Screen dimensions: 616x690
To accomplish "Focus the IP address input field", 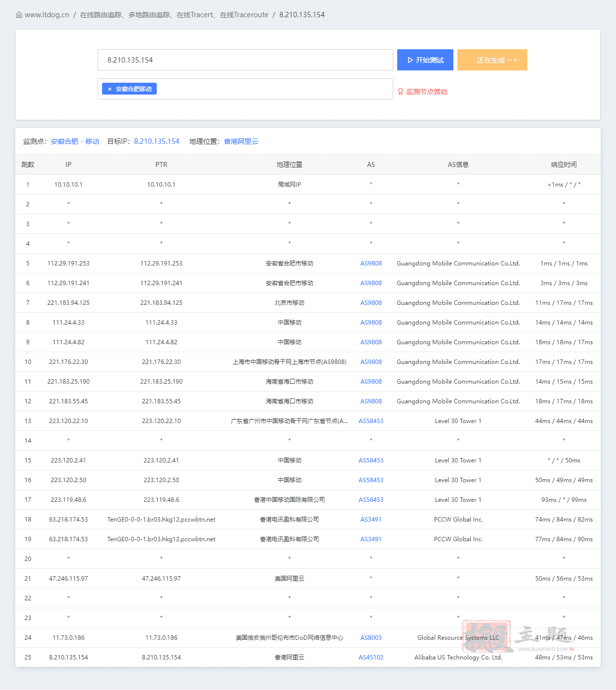I will point(245,60).
